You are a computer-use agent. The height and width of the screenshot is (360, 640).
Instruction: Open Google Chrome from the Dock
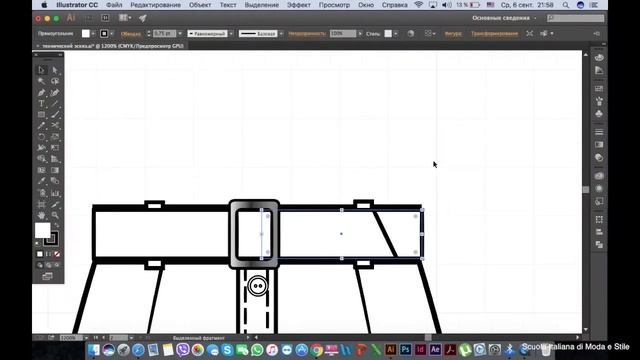(316, 350)
